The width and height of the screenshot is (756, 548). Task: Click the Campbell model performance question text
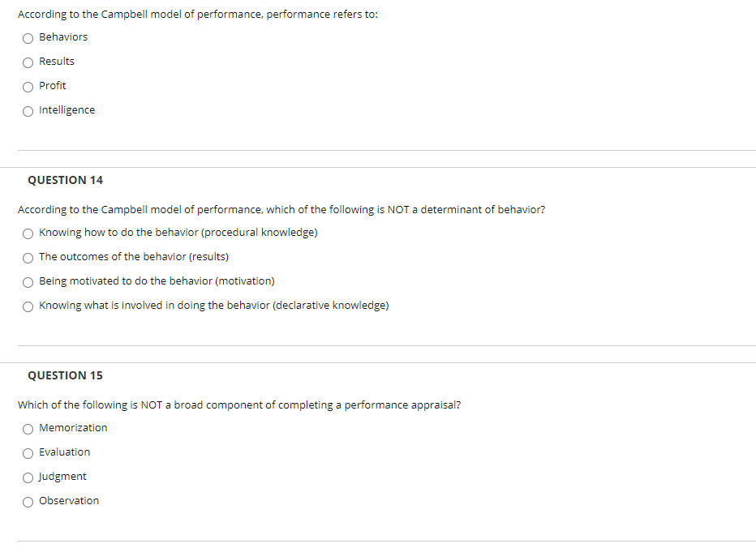(x=197, y=14)
